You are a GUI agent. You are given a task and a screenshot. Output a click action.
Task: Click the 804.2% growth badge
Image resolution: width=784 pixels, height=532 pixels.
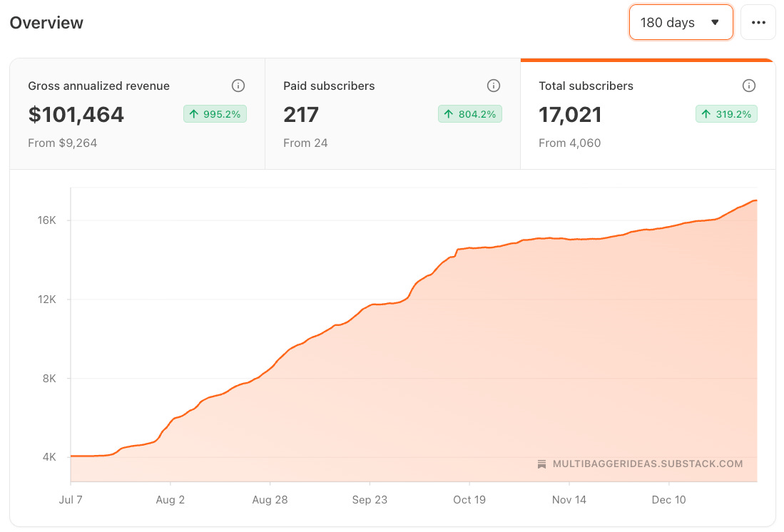click(x=469, y=113)
